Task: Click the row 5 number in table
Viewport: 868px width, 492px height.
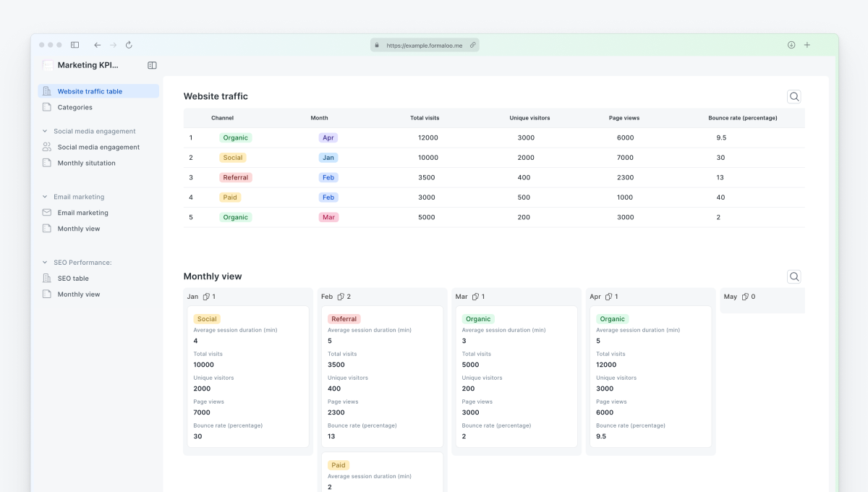Action: pyautogui.click(x=191, y=217)
